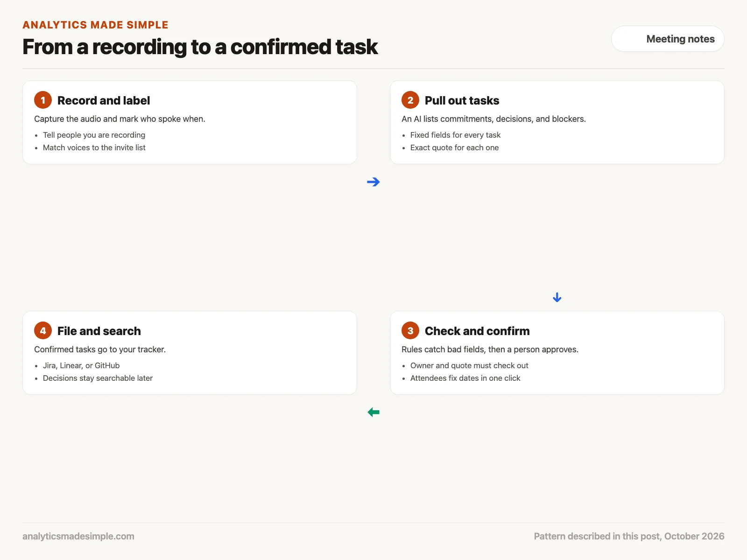Click footer note 'Pattern described in this post, October 2026'
The width and height of the screenshot is (747, 560).
click(x=629, y=536)
